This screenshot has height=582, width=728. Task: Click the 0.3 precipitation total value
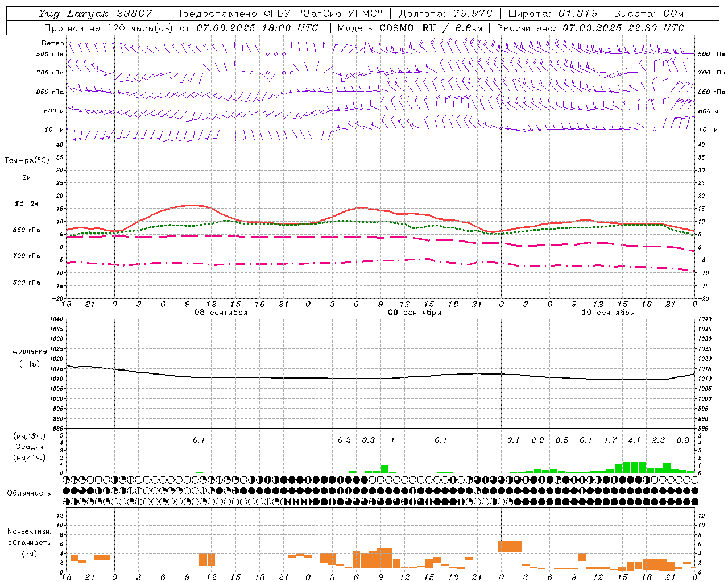click(369, 440)
